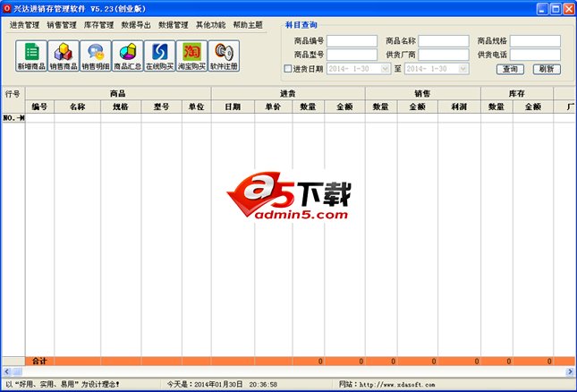The width and height of the screenshot is (577, 392).
Task: Open the 库存管理 menu
Action: [x=98, y=25]
